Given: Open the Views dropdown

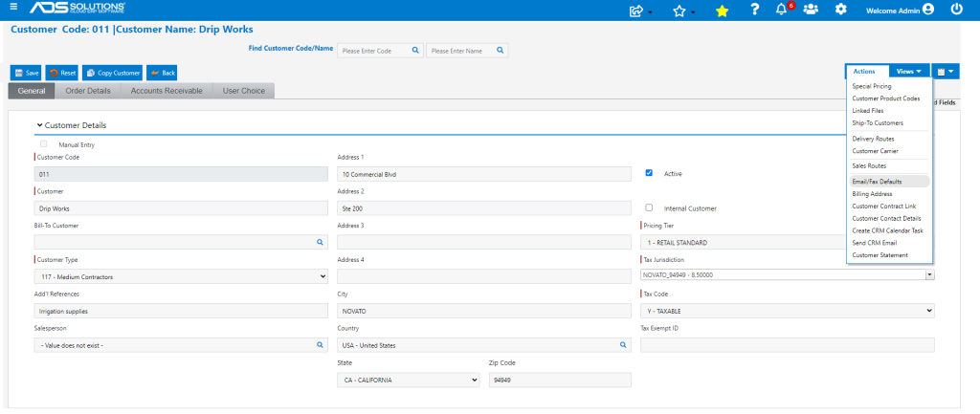Looking at the screenshot, I should pos(909,72).
